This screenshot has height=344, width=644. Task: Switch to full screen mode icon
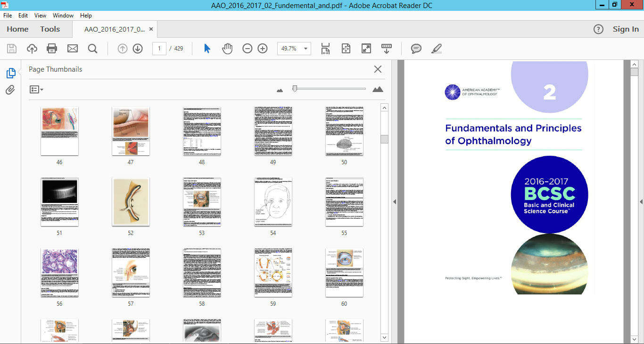point(366,49)
